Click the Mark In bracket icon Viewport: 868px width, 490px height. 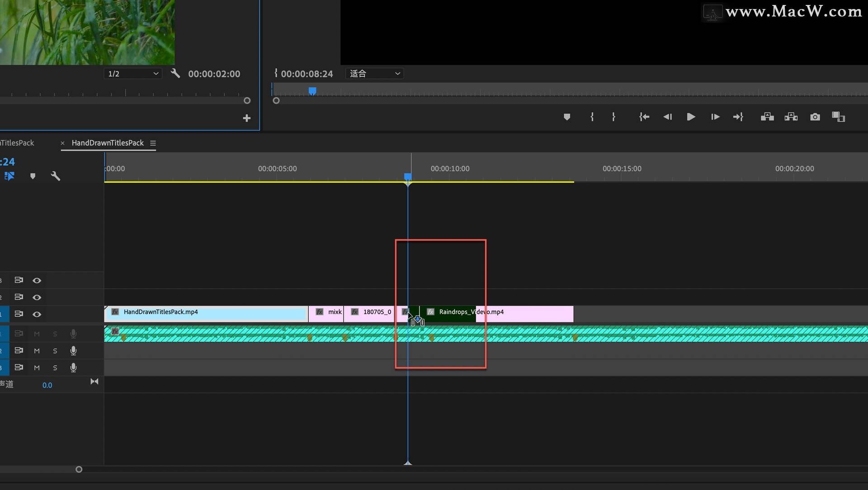coord(592,117)
